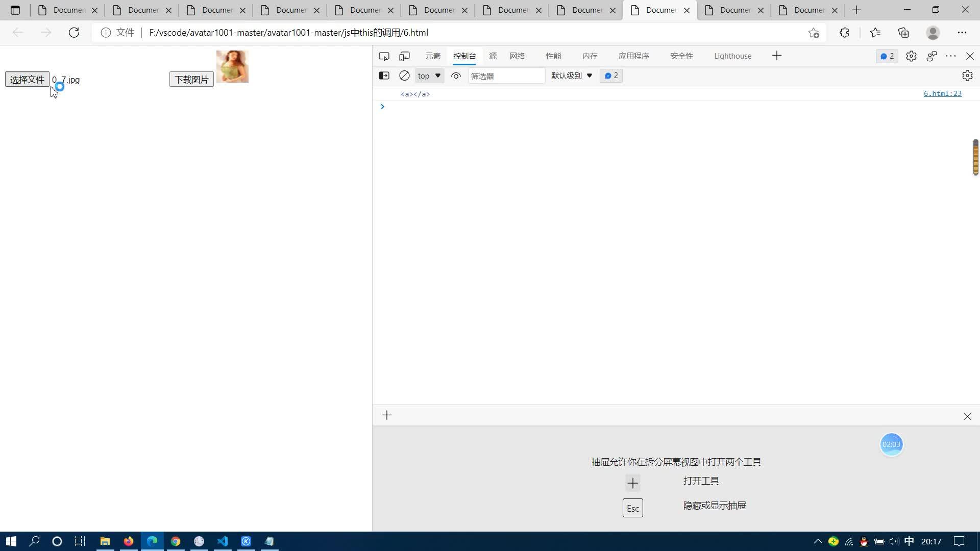Image resolution: width=980 pixels, height=551 pixels.
Task: Open more DevTools tools plus button
Action: click(x=777, y=56)
